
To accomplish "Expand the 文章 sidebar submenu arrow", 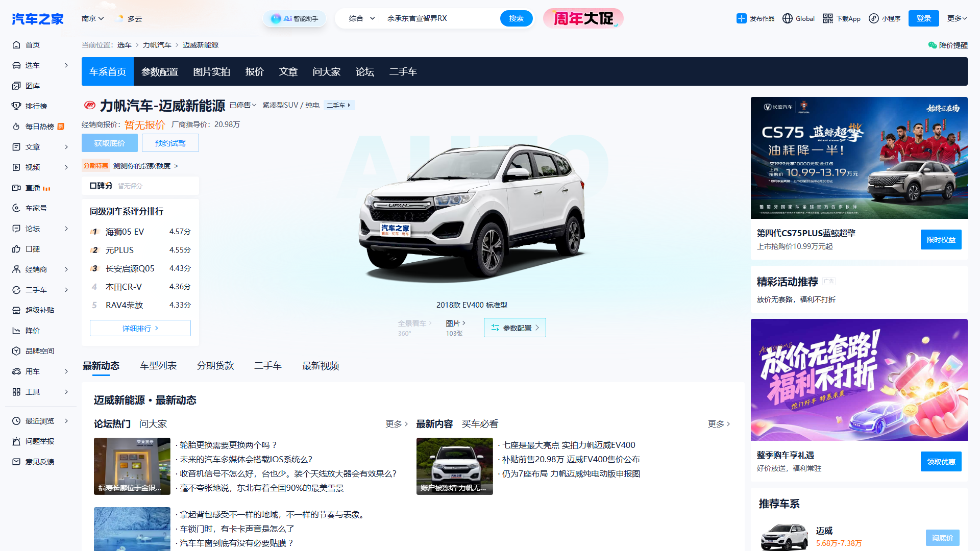I will 66,147.
